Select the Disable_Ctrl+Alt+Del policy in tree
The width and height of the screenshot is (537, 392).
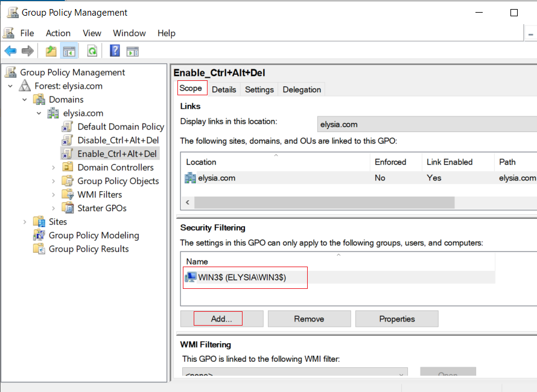118,141
